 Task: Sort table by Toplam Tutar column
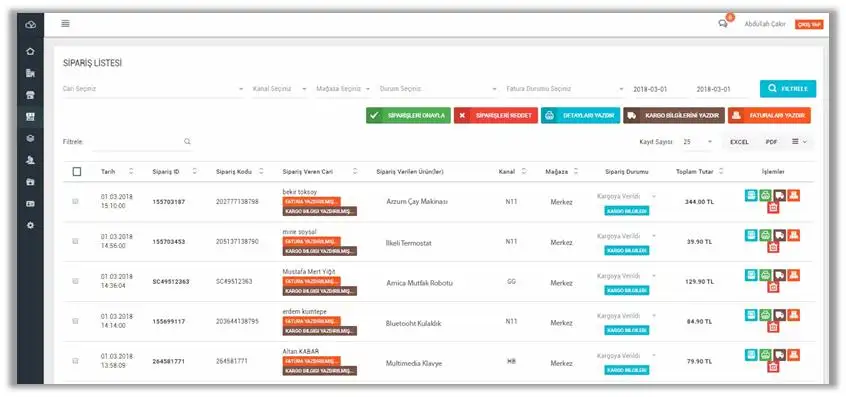point(721,172)
